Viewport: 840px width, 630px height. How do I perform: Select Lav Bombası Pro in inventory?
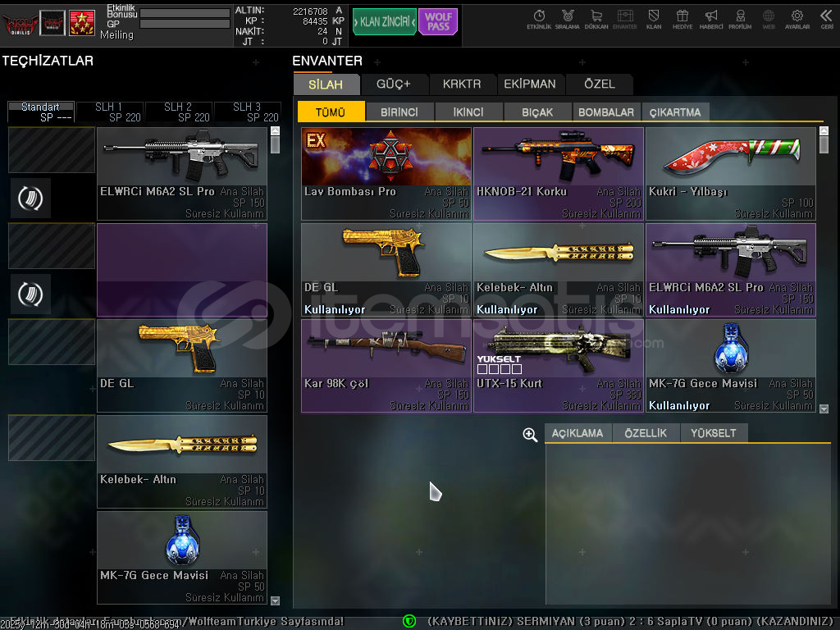pyautogui.click(x=386, y=174)
